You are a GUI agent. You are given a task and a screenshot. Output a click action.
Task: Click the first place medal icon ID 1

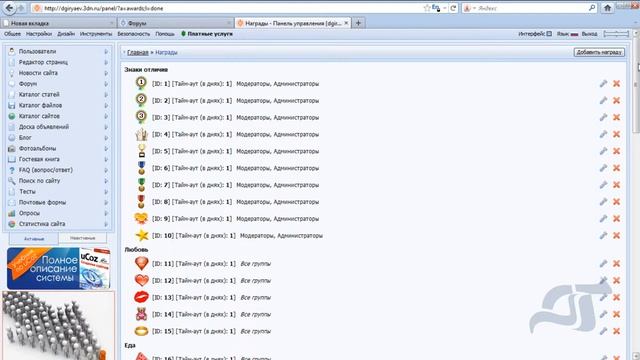coord(141,83)
